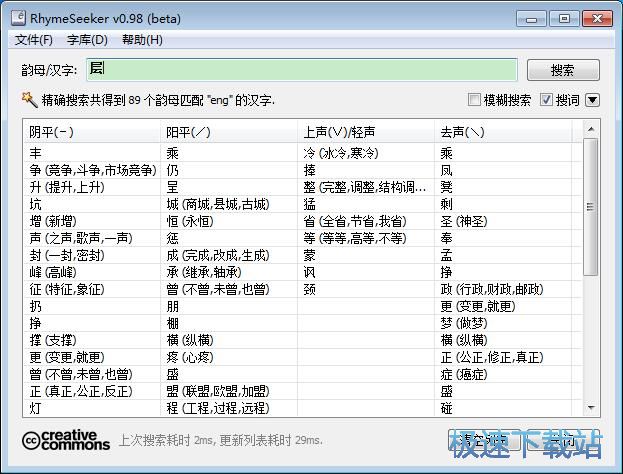Select the 程 (工程,过程,远程) entry
Screen dimensions: 623x474
(x=218, y=408)
